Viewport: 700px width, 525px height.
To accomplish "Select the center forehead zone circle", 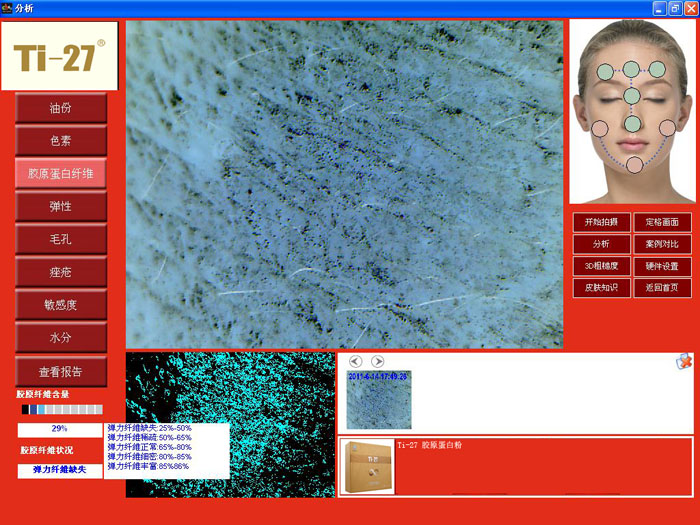I will [632, 70].
